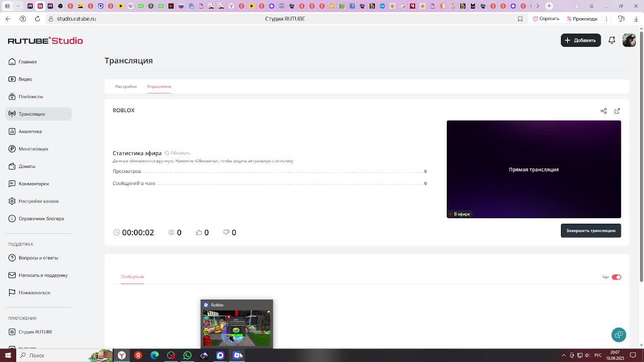
Task: Open the clock showing 20:07
Action: (x=615, y=355)
